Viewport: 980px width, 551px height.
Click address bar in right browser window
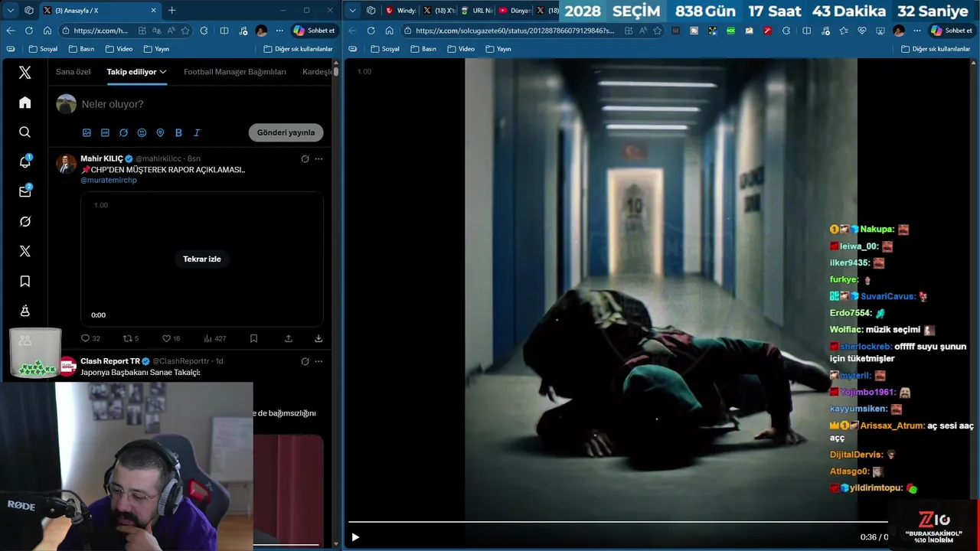point(514,31)
